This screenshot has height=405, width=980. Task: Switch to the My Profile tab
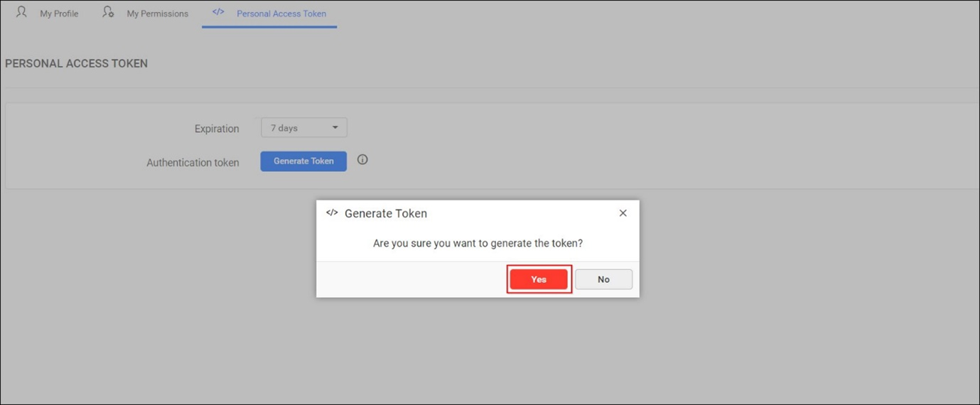click(59, 13)
